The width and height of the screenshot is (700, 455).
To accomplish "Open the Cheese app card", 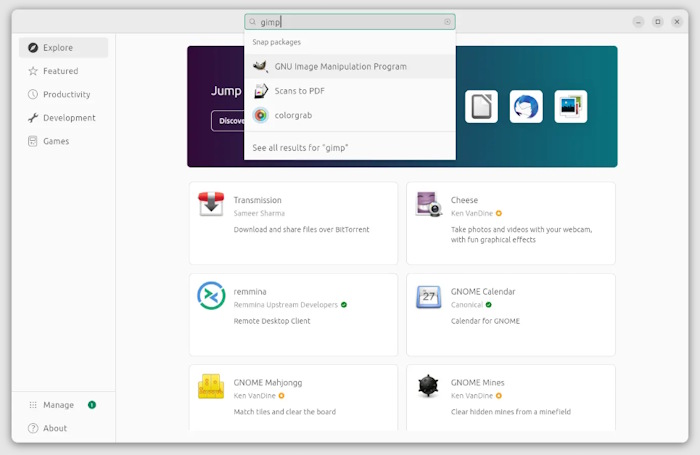I will 511,223.
